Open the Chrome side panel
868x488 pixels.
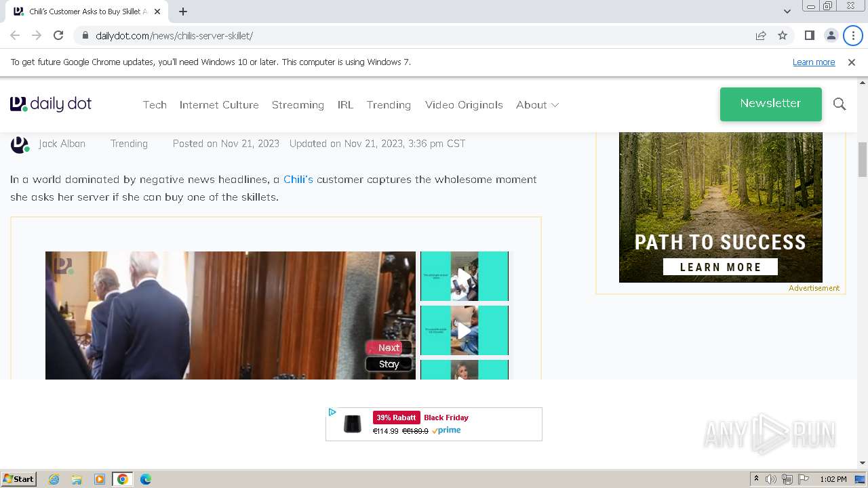click(809, 35)
